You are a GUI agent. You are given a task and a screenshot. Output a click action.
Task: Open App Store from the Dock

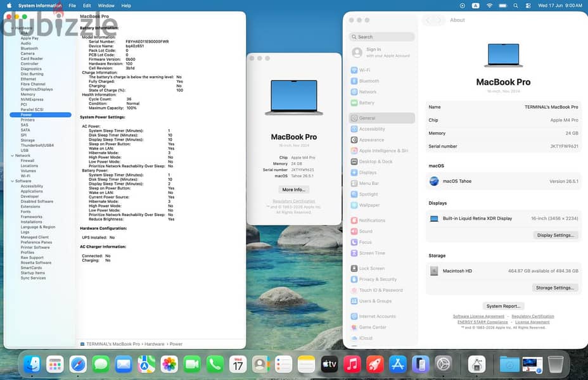[x=398, y=364]
